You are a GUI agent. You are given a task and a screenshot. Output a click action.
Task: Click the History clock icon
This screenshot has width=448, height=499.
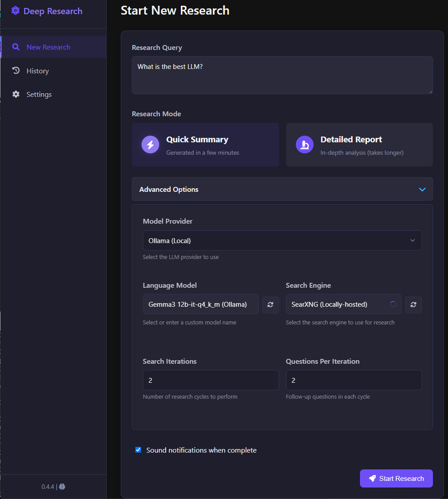tap(16, 71)
